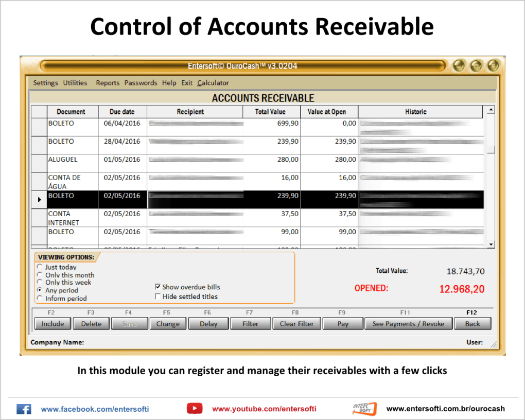Select the 'Just today' radio option

pos(40,267)
